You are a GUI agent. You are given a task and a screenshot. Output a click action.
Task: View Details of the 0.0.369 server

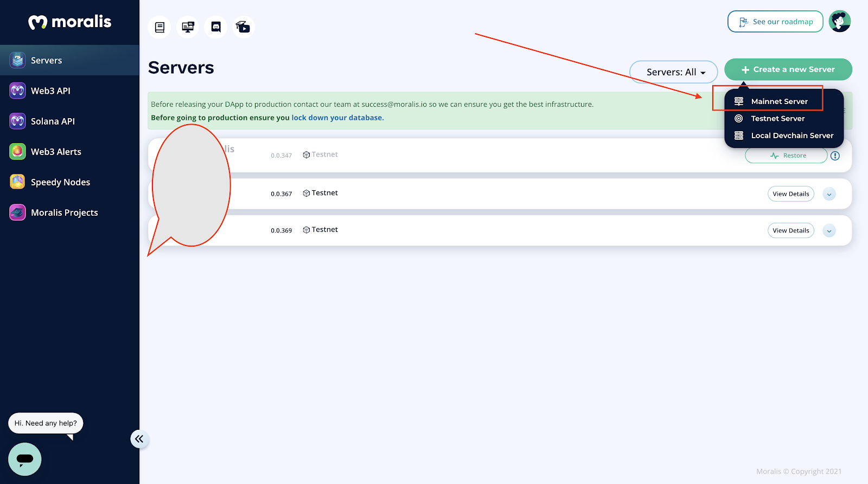[x=791, y=231]
